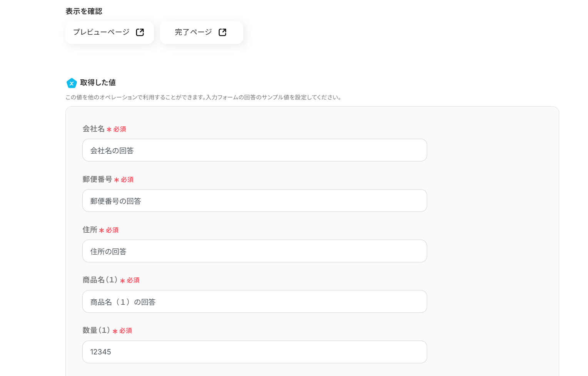Click the description text about サンプル値
The image size is (588, 376).
pyautogui.click(x=204, y=97)
